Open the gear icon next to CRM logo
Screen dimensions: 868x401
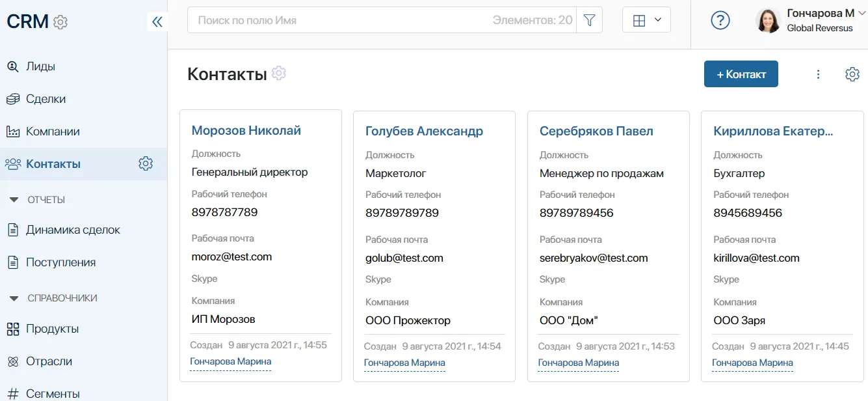coord(59,21)
